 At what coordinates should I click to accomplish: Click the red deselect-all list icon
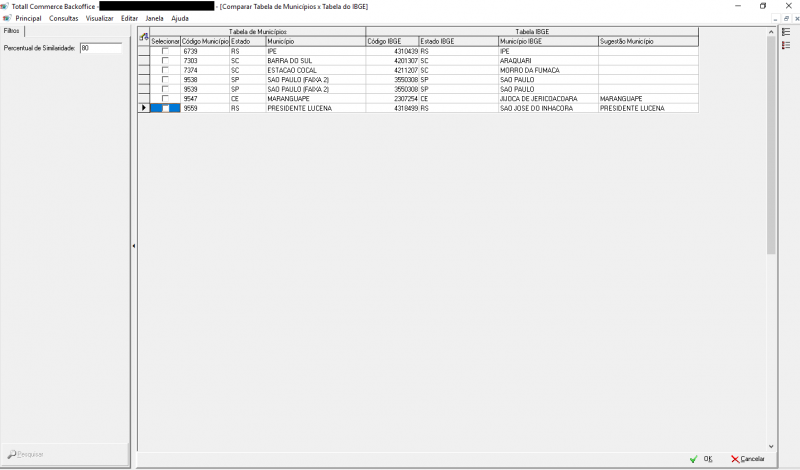(x=785, y=46)
